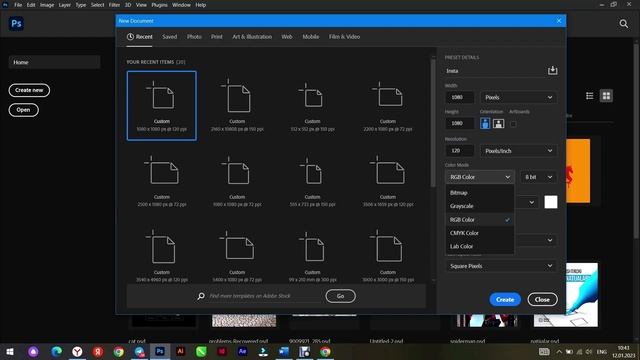Click the Create button
640x360 pixels.
tap(505, 300)
